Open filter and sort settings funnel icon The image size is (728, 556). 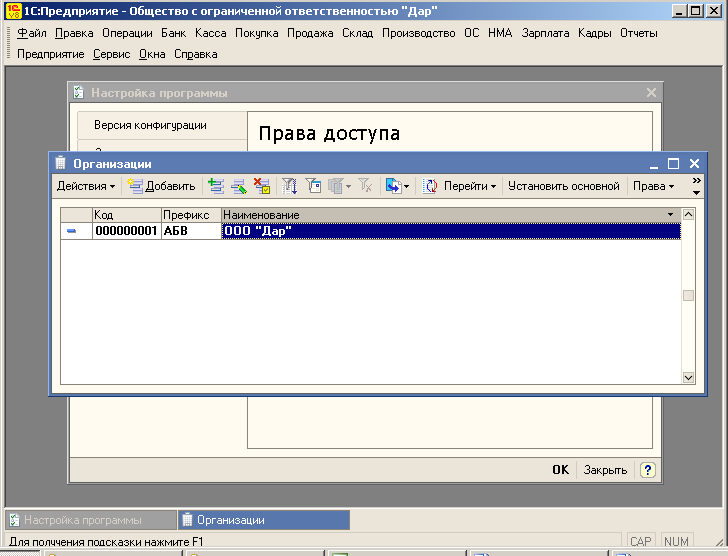click(290, 186)
